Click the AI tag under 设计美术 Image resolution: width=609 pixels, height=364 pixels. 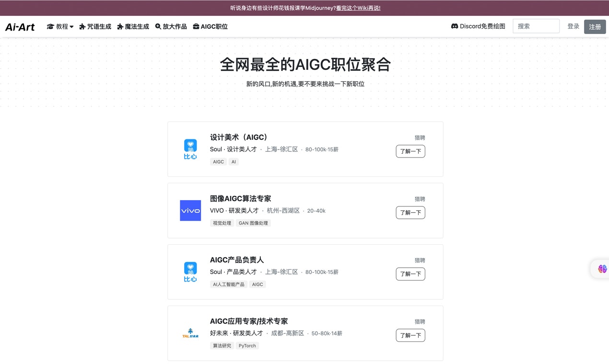(234, 162)
